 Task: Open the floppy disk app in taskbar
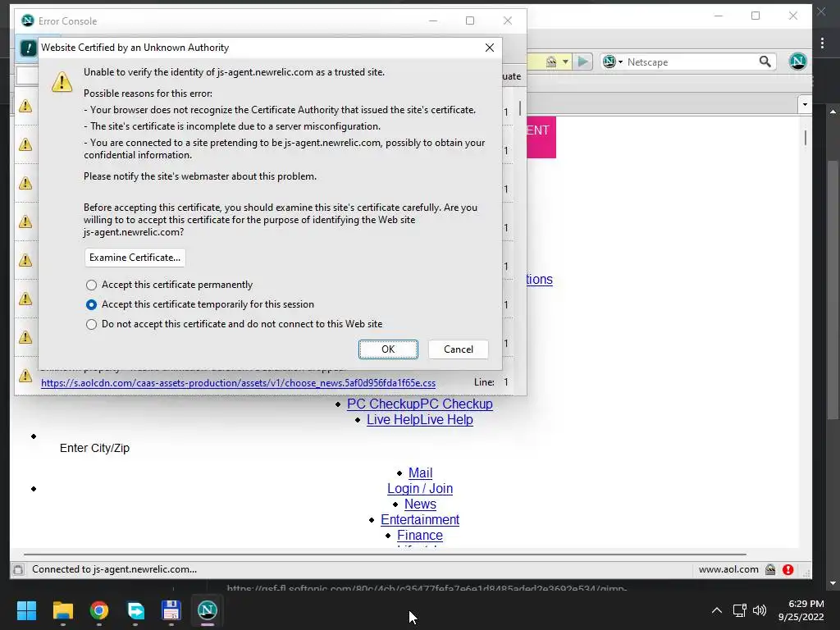click(x=171, y=610)
